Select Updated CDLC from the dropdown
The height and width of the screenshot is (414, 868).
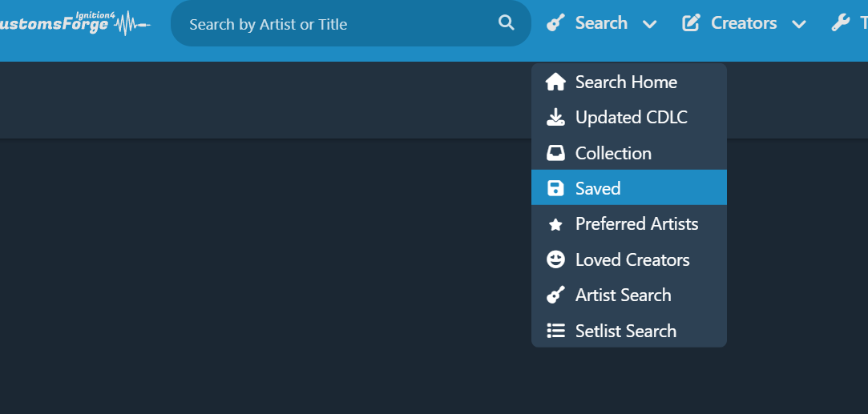tap(629, 117)
